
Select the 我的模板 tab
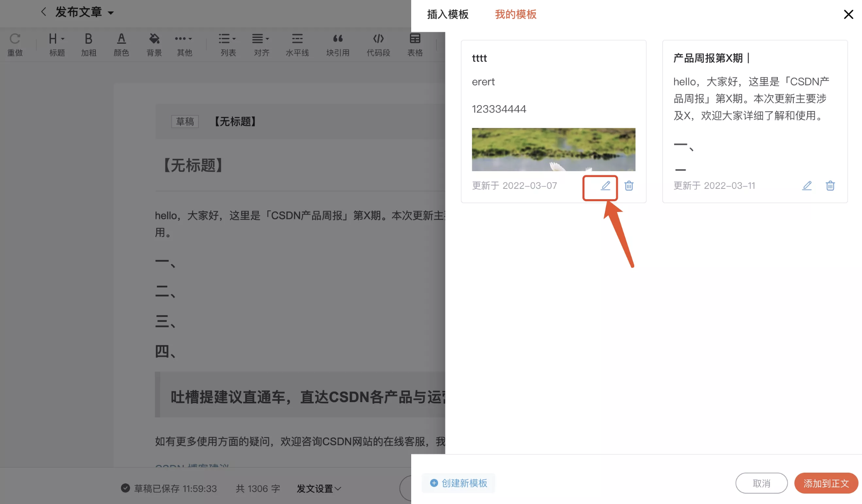(516, 14)
